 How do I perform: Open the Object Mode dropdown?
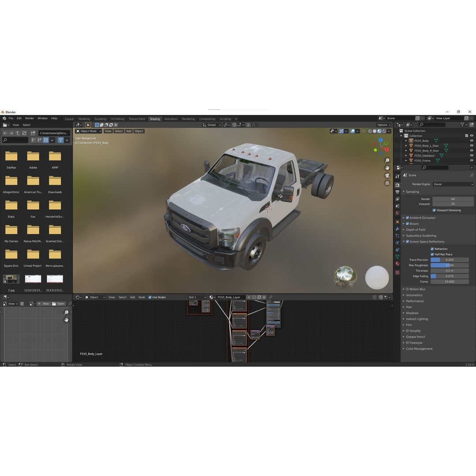[88, 131]
